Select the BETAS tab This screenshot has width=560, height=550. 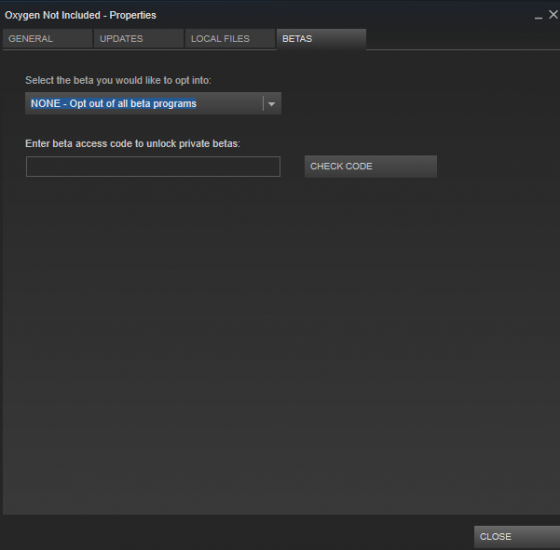pos(321,39)
